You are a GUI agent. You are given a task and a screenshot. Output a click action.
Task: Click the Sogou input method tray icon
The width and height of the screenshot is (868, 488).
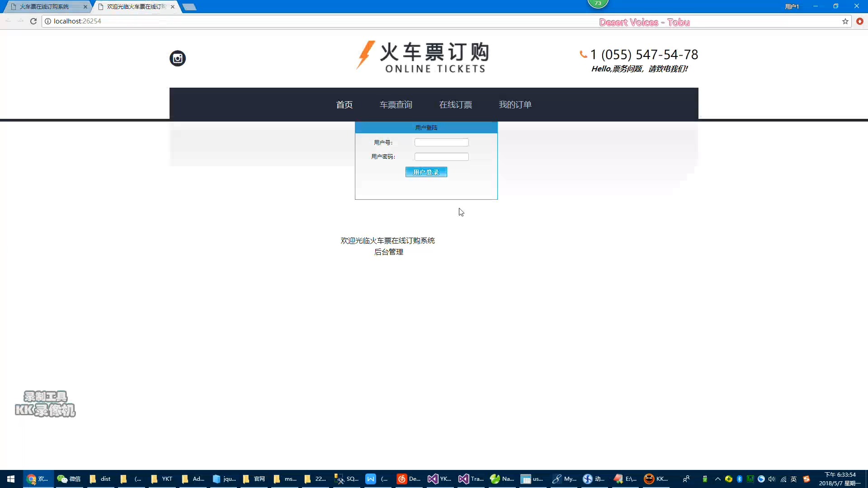(807, 479)
